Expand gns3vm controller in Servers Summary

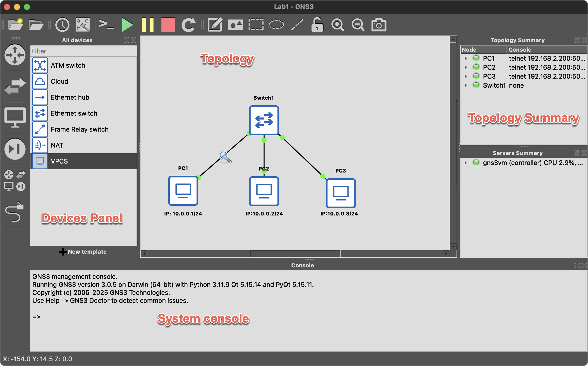coord(465,163)
